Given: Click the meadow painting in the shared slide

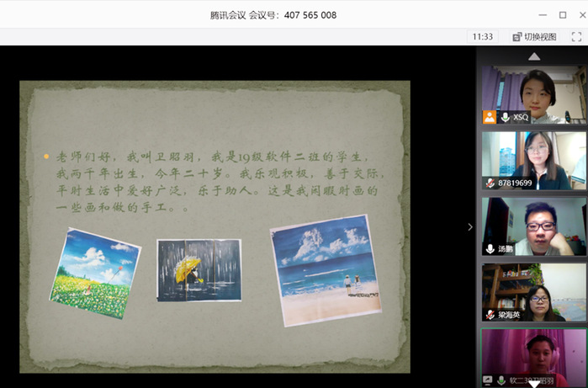Looking at the screenshot, I should 94,274.
